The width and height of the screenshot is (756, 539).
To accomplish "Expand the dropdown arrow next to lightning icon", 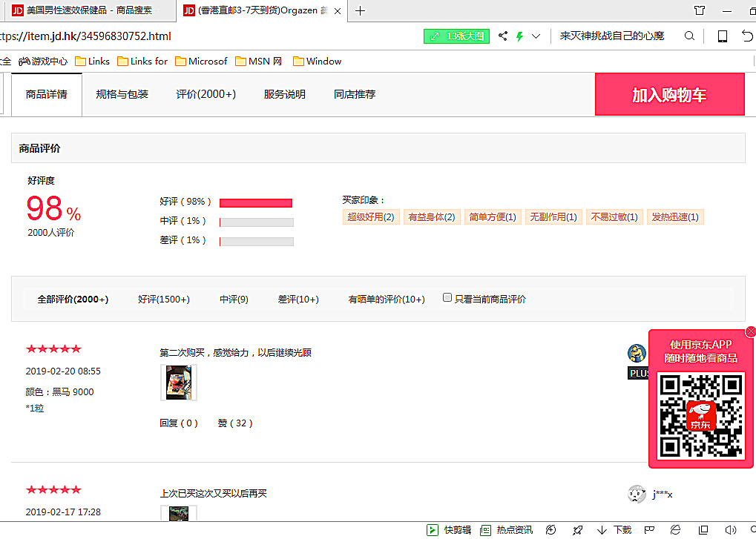I will tap(536, 36).
